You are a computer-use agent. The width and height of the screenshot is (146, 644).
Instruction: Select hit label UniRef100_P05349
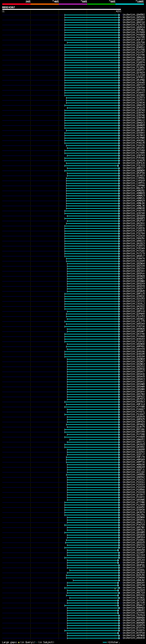tap(133, 248)
